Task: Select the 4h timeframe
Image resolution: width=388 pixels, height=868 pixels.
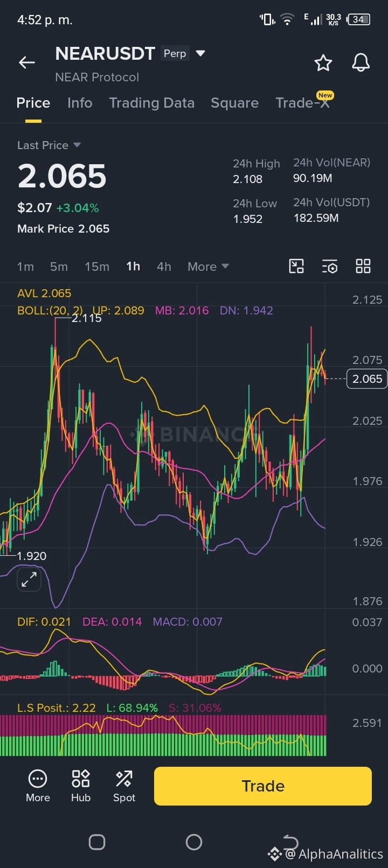Action: pyautogui.click(x=164, y=267)
